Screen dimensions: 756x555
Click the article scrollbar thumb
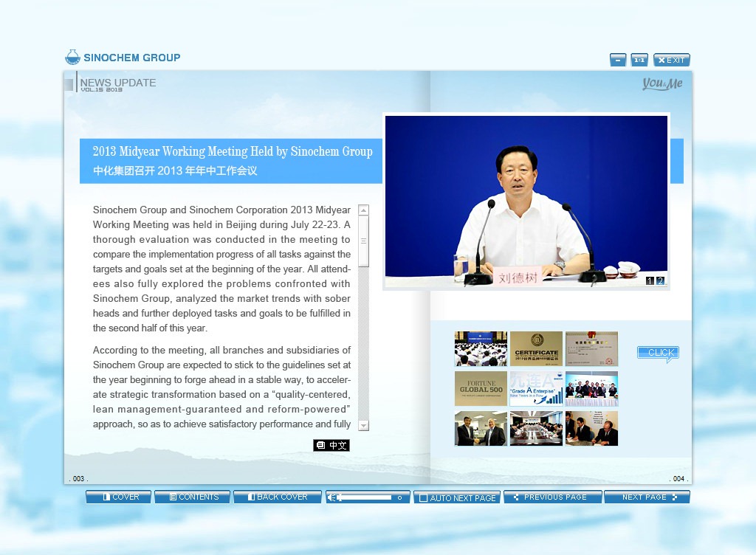coord(363,241)
